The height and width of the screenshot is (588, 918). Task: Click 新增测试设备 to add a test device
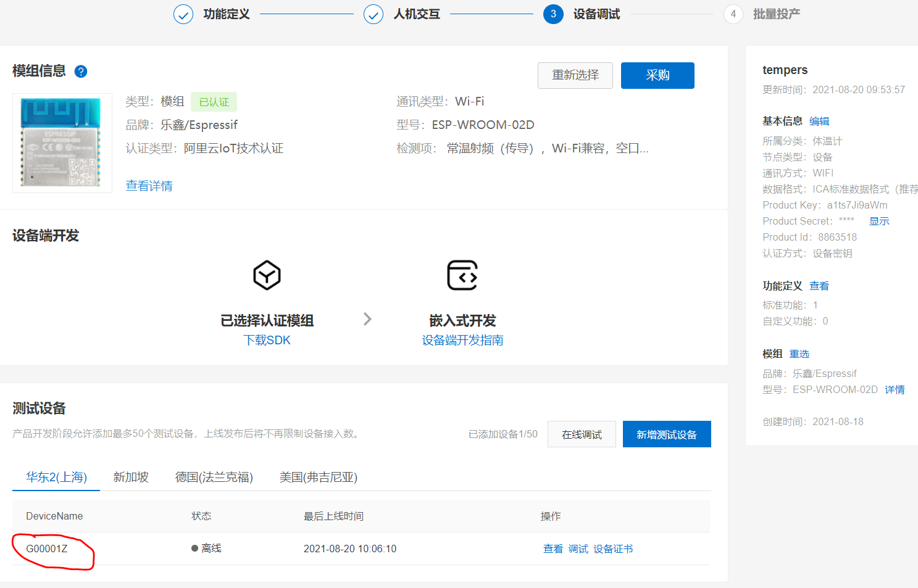[667, 434]
